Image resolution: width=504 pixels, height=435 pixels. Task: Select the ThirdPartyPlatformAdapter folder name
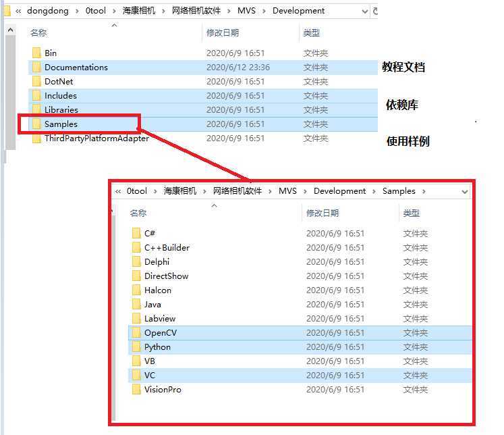point(96,138)
